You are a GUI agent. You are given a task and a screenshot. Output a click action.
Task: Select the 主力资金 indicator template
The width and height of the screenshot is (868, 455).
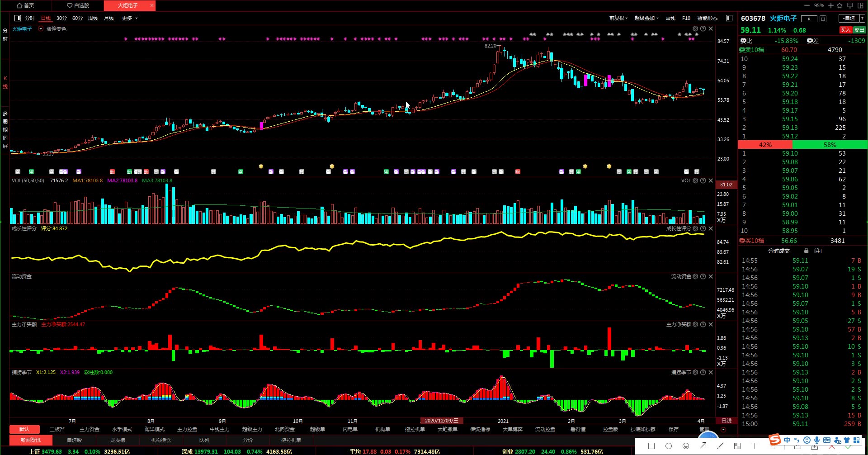[90, 429]
